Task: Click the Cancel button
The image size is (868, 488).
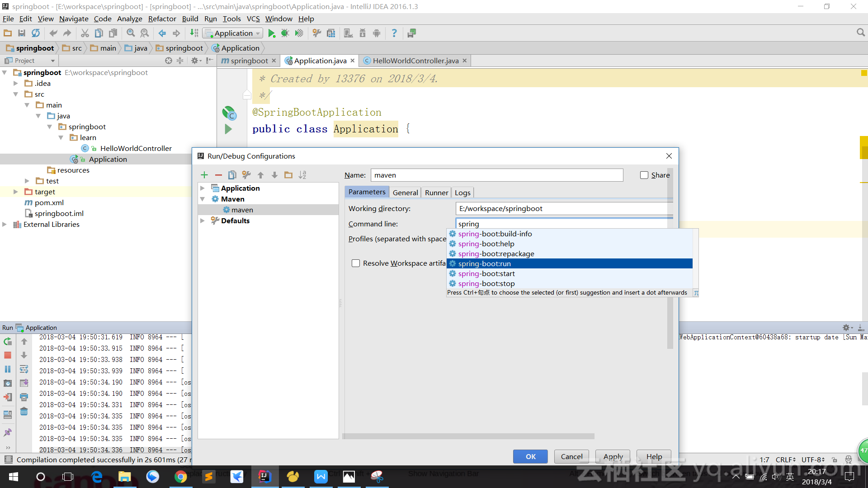Action: pos(571,457)
